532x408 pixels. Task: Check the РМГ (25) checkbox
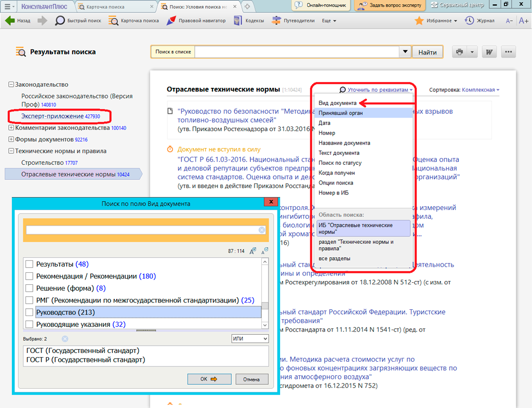pyautogui.click(x=30, y=300)
